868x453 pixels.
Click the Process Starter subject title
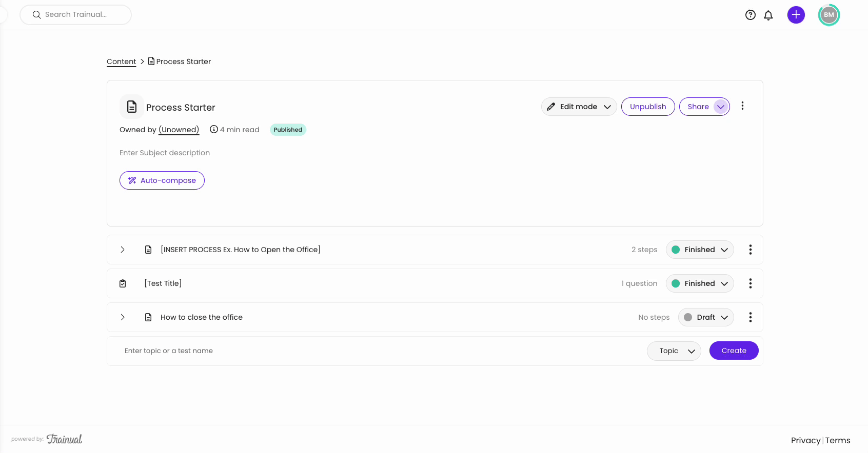point(181,108)
